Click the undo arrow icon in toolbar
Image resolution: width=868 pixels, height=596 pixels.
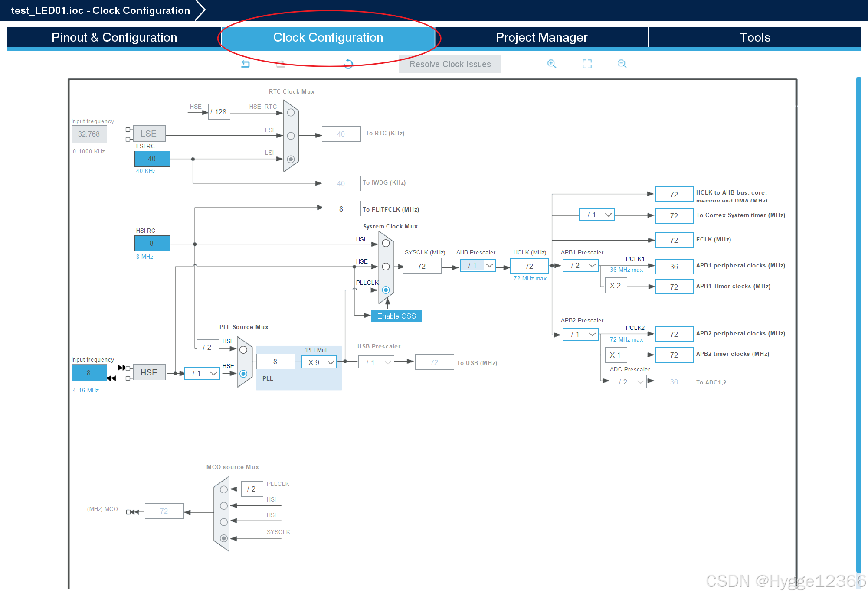[x=246, y=64]
